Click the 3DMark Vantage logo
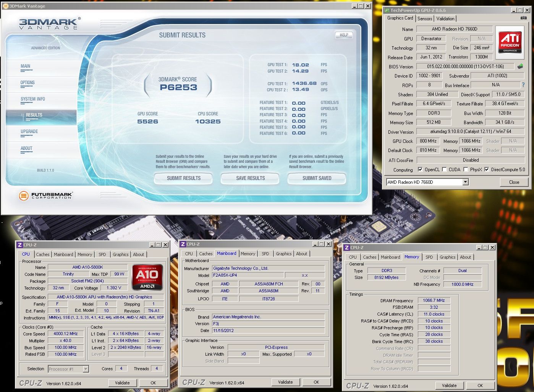Image resolution: width=534 pixels, height=392 pixels. [x=50, y=23]
